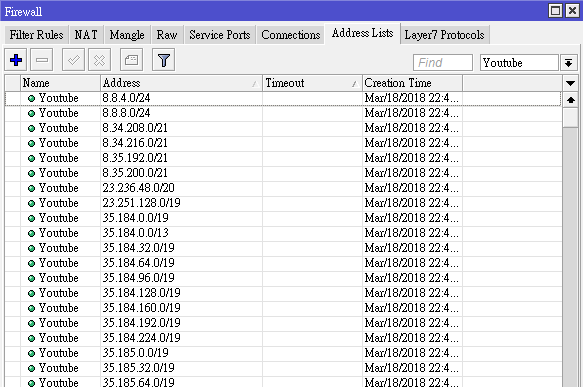Image resolution: width=583 pixels, height=387 pixels.
Task: Switch to the NAT tab
Action: tap(86, 35)
